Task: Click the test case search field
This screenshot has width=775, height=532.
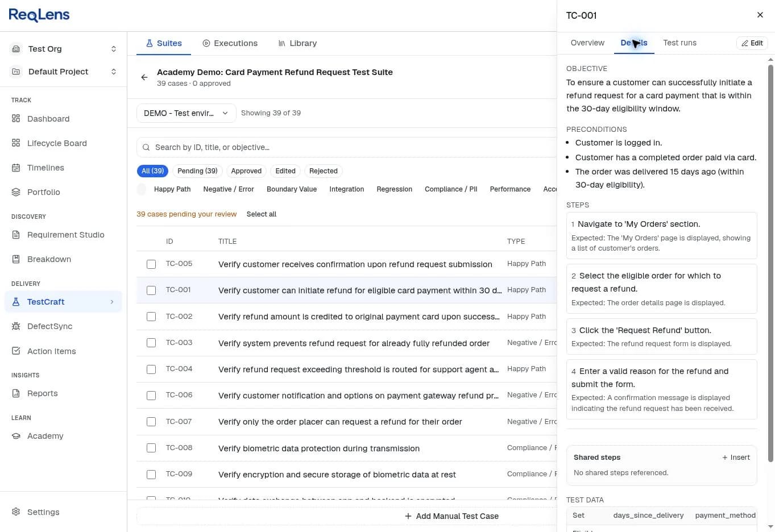Action: click(347, 147)
